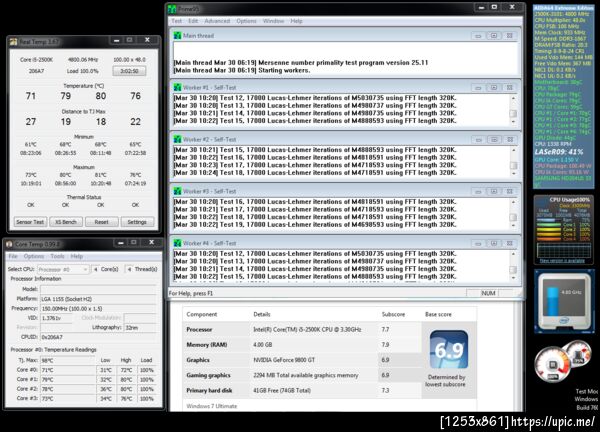The height and width of the screenshot is (432, 600).
Task: Open the File menu in Core Temp
Action: point(13,256)
